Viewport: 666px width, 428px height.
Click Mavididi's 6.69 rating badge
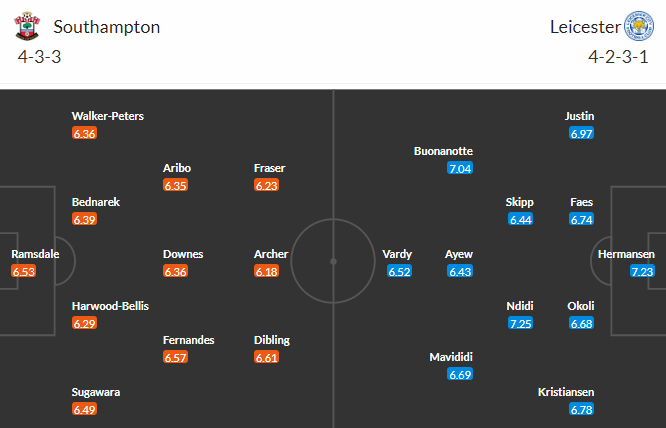pyautogui.click(x=460, y=374)
